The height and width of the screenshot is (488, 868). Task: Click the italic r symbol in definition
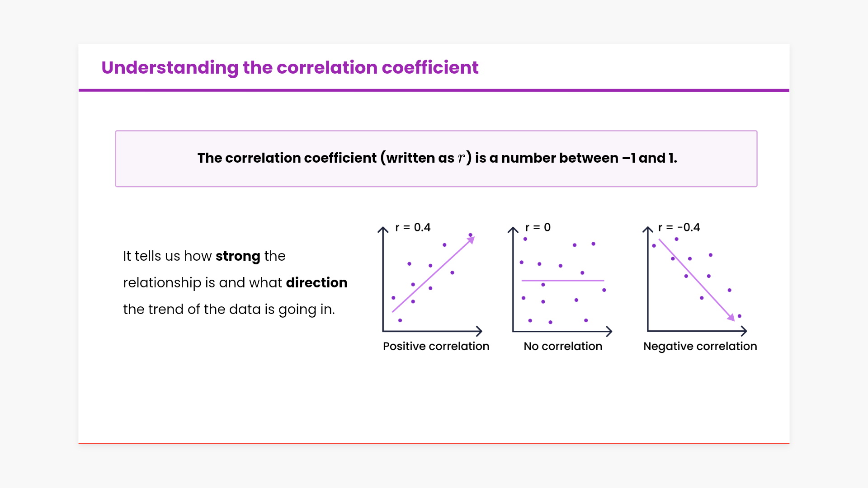pos(461,158)
